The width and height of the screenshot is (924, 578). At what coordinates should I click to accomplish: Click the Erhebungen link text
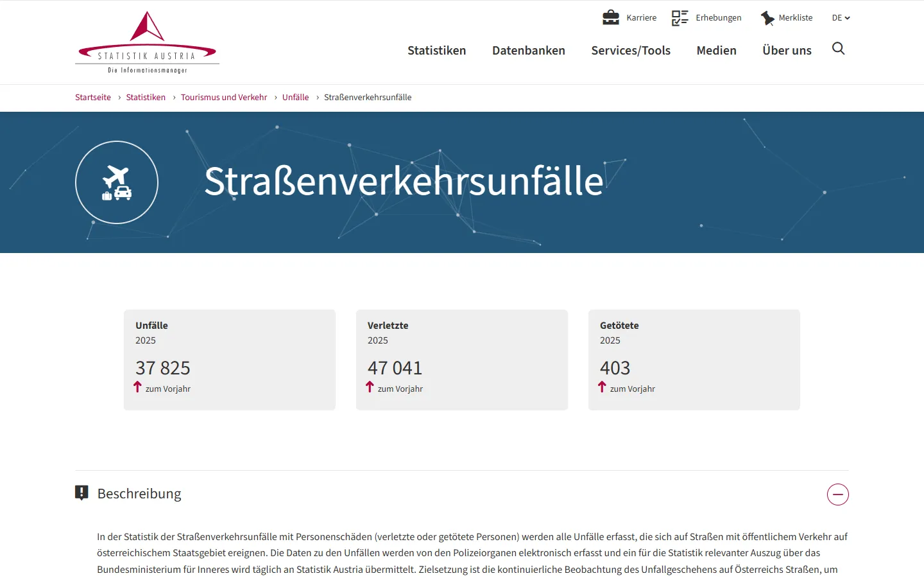coord(719,18)
